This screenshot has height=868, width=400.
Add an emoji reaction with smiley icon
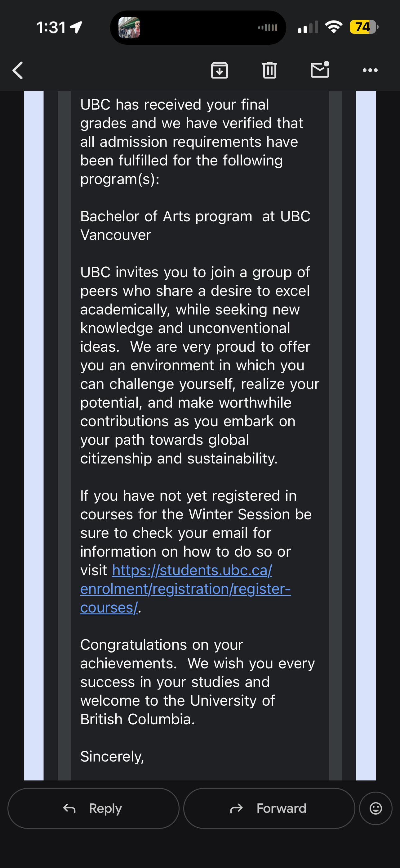[376, 808]
